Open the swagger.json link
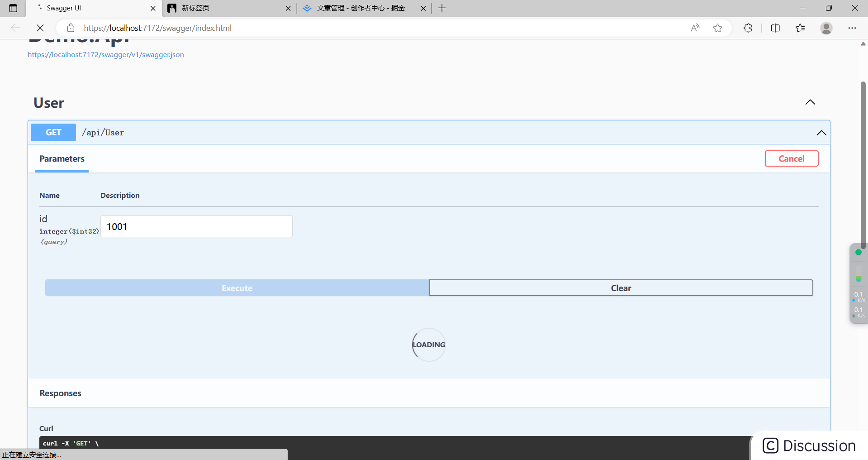 pyautogui.click(x=106, y=54)
